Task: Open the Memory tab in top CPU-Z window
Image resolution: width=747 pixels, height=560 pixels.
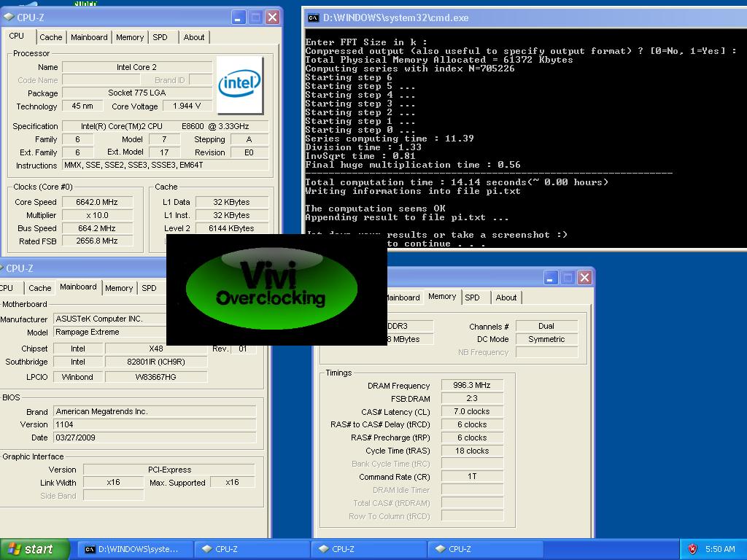Action: [x=130, y=37]
